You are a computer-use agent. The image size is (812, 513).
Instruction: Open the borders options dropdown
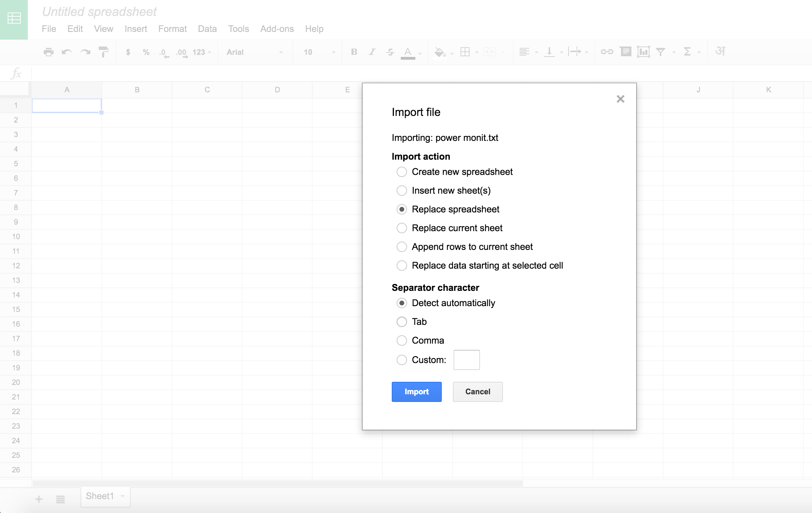point(476,52)
